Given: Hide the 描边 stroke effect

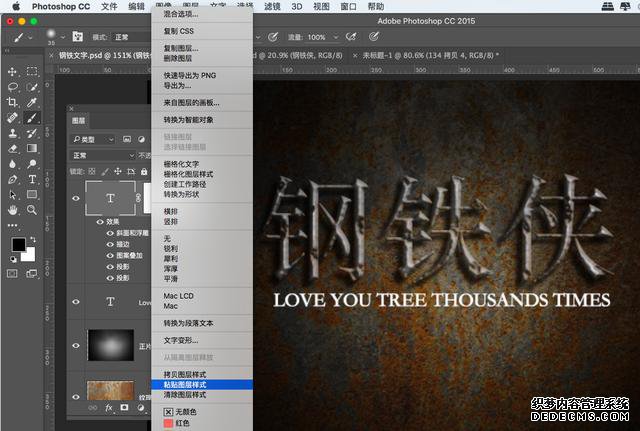Looking at the screenshot, I should [110, 244].
